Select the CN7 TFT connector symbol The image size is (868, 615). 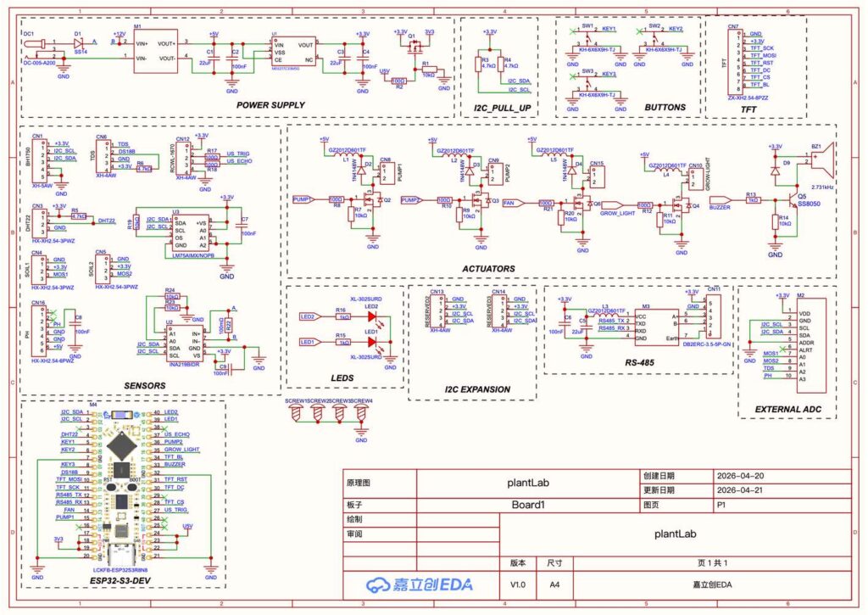[735, 61]
